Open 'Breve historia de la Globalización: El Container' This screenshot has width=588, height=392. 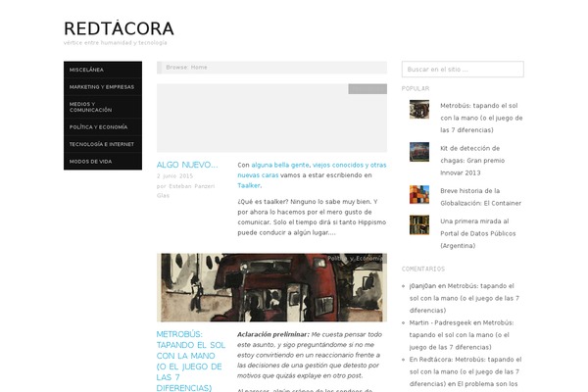[x=481, y=197]
